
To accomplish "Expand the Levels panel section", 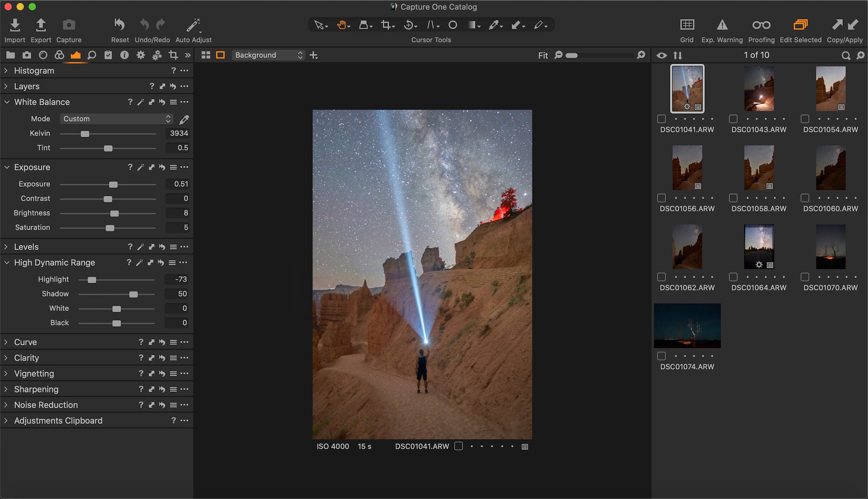I will [x=7, y=247].
